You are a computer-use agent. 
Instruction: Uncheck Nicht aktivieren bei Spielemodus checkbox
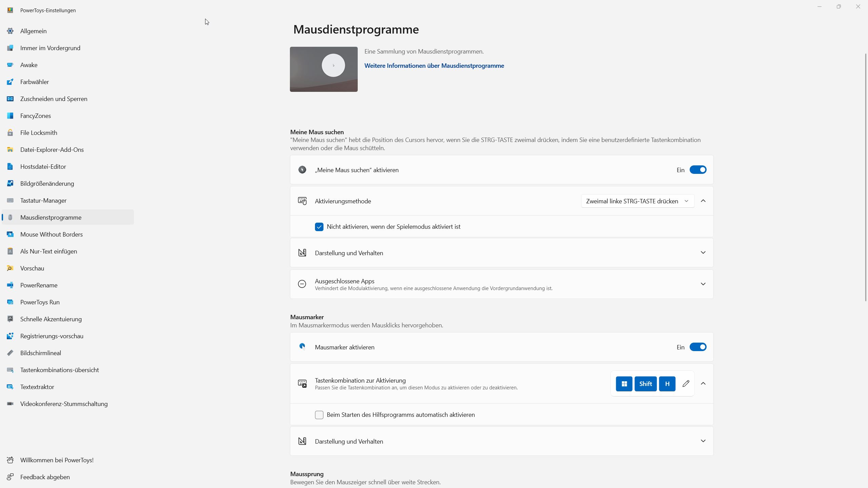[319, 227]
